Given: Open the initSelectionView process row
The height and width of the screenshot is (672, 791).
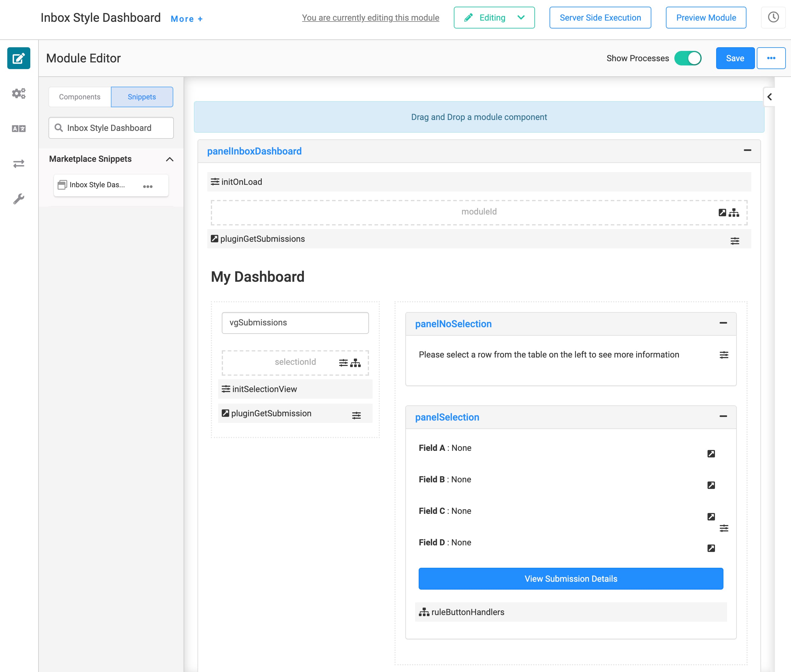Looking at the screenshot, I should 295,389.
